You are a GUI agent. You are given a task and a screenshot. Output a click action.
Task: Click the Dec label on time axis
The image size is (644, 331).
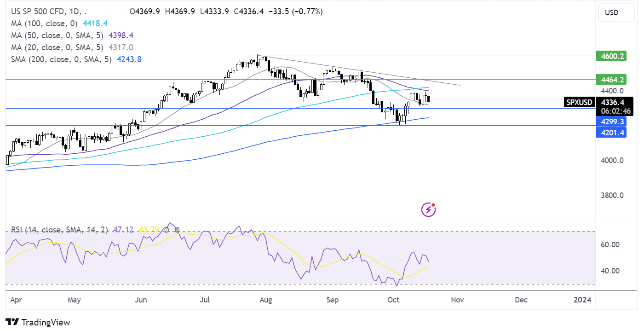coord(521,300)
